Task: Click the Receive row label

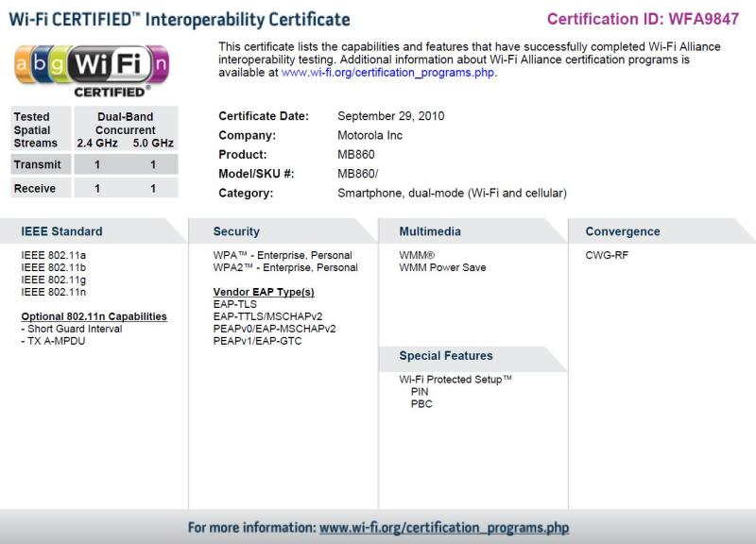Action: (x=35, y=189)
